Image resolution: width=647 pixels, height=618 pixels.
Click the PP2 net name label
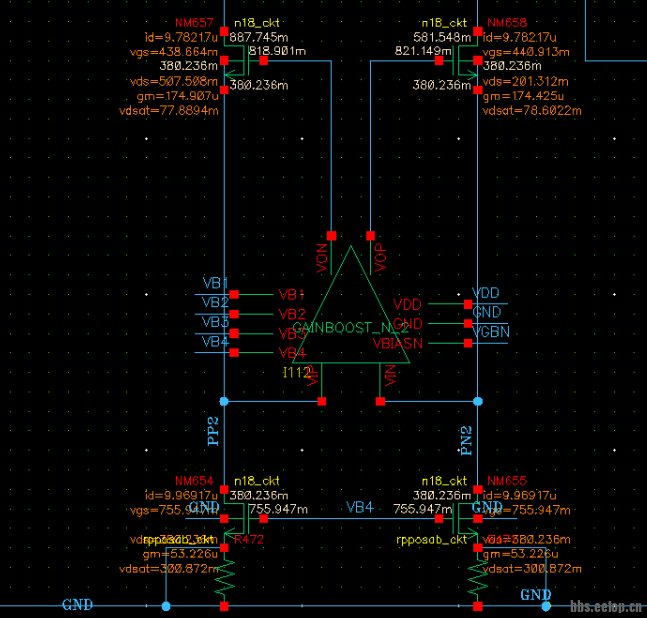coord(212,432)
